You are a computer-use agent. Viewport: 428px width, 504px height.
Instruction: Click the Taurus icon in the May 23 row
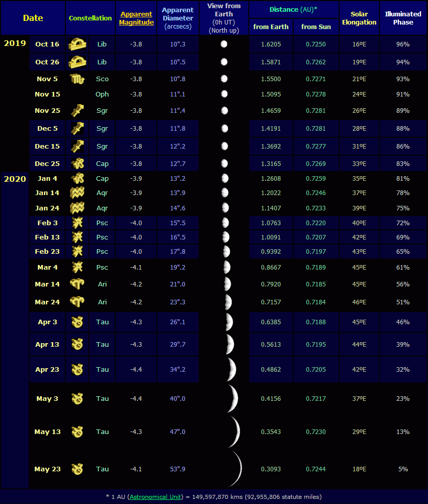click(77, 469)
